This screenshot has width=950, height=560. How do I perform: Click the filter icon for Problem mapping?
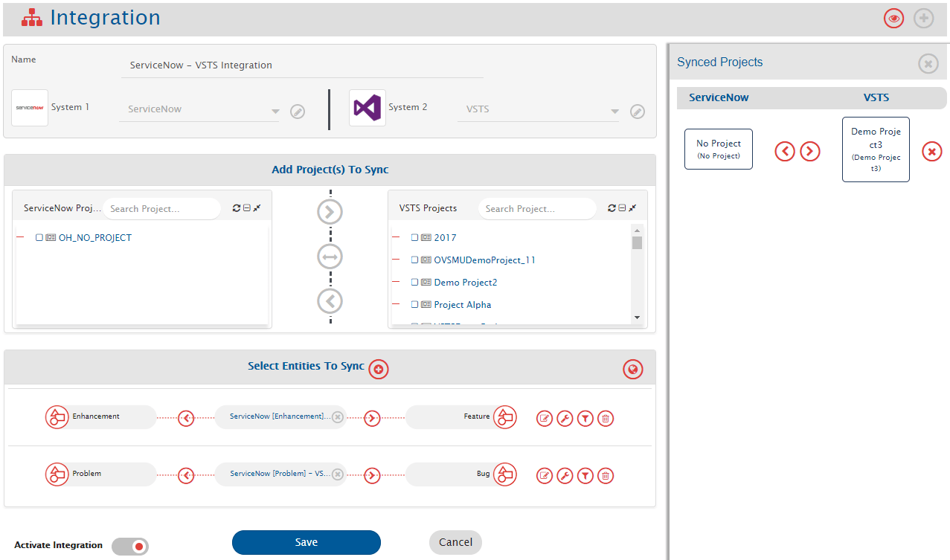tap(585, 476)
